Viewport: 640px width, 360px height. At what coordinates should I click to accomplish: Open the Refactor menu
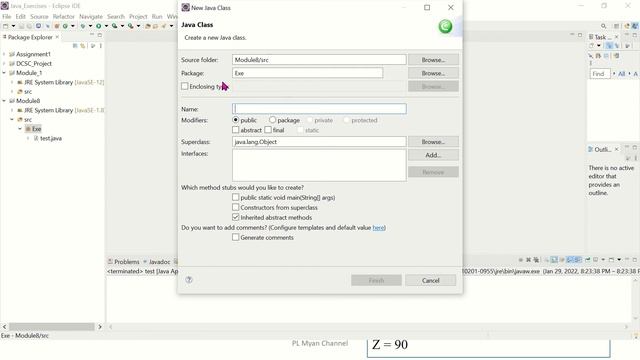click(x=64, y=16)
